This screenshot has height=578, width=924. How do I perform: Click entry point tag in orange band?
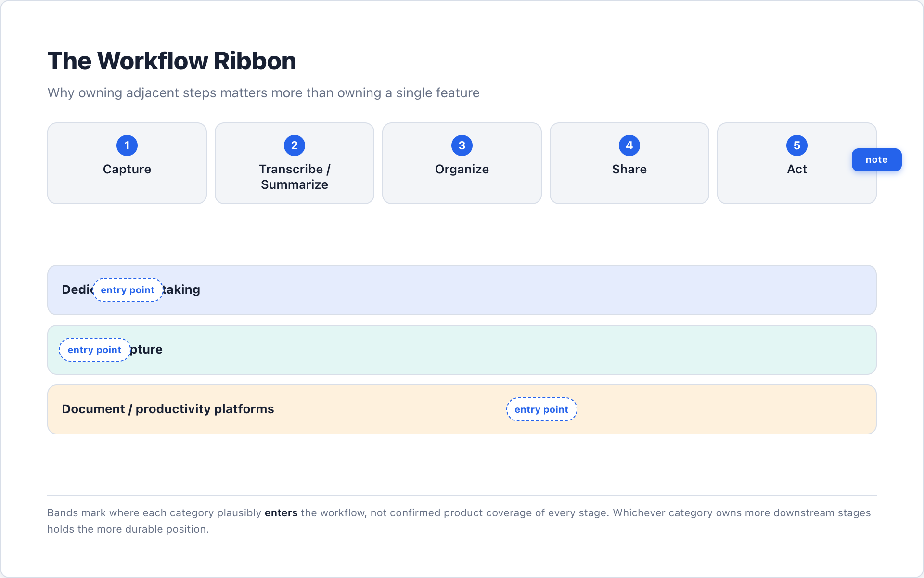pos(541,409)
